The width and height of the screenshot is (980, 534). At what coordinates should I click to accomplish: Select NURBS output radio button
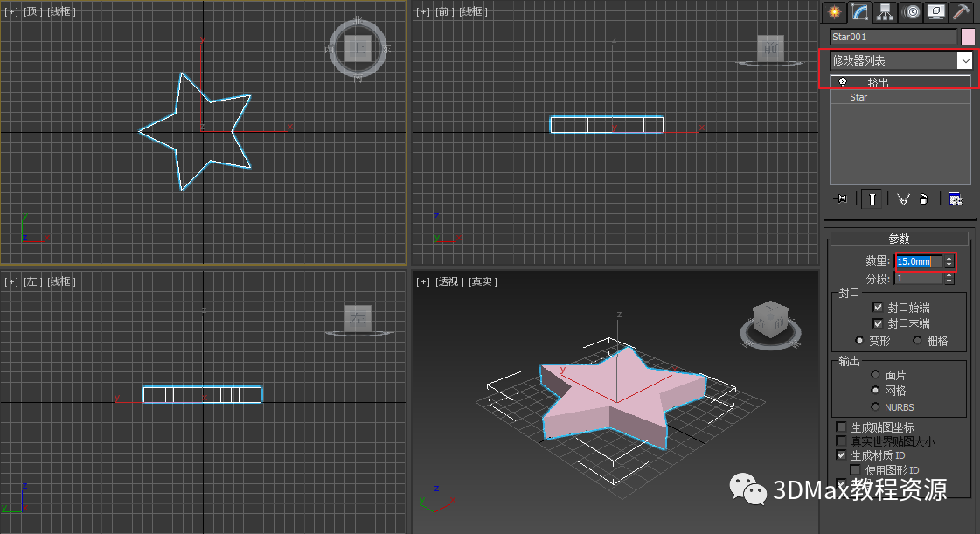(875, 406)
